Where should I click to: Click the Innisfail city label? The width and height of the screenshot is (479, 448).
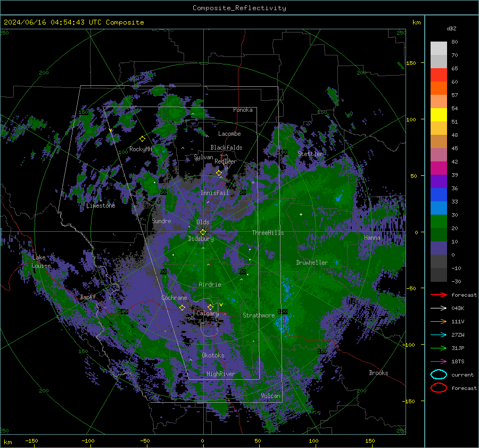tap(214, 193)
